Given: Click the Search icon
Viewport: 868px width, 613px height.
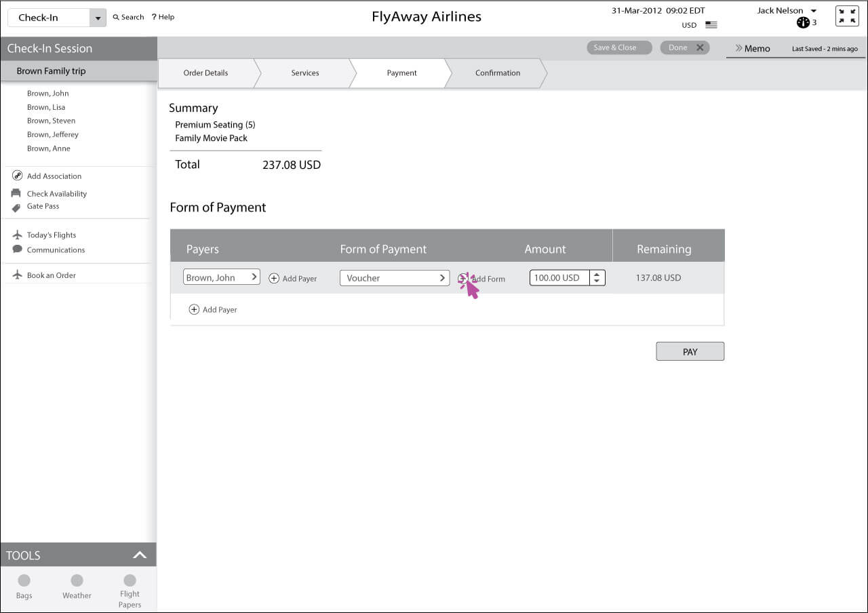Looking at the screenshot, I should click(117, 17).
